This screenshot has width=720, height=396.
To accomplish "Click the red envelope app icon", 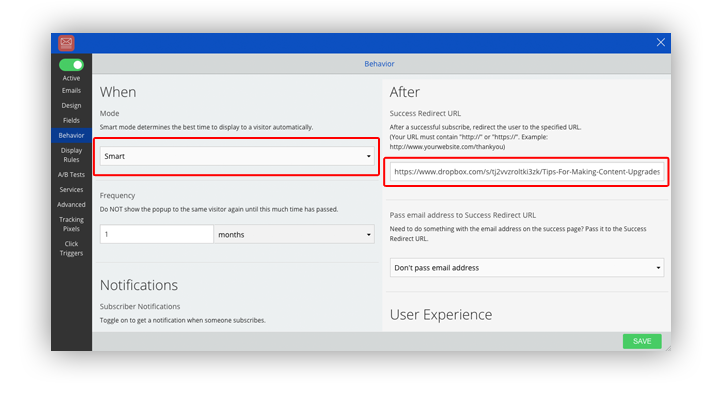I will tap(66, 43).
